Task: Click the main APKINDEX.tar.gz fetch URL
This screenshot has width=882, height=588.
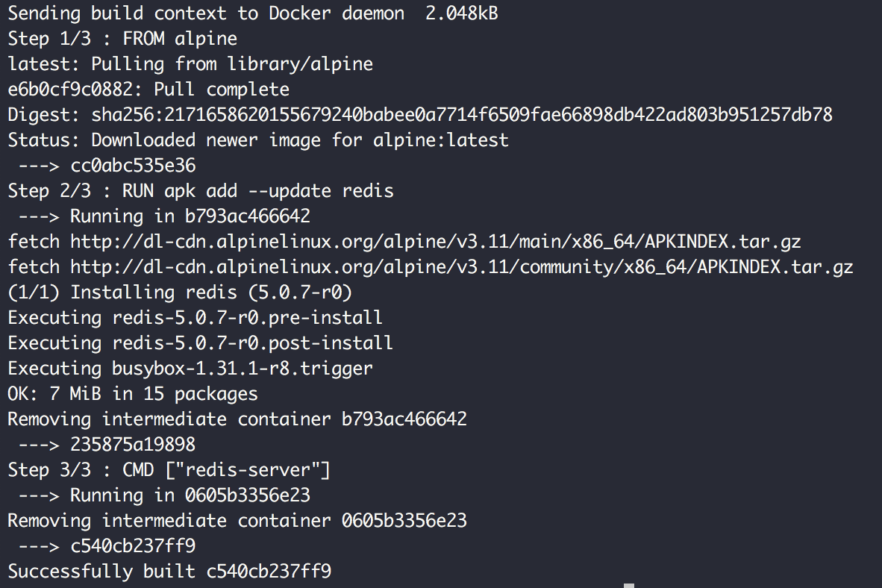Action: tap(435, 242)
